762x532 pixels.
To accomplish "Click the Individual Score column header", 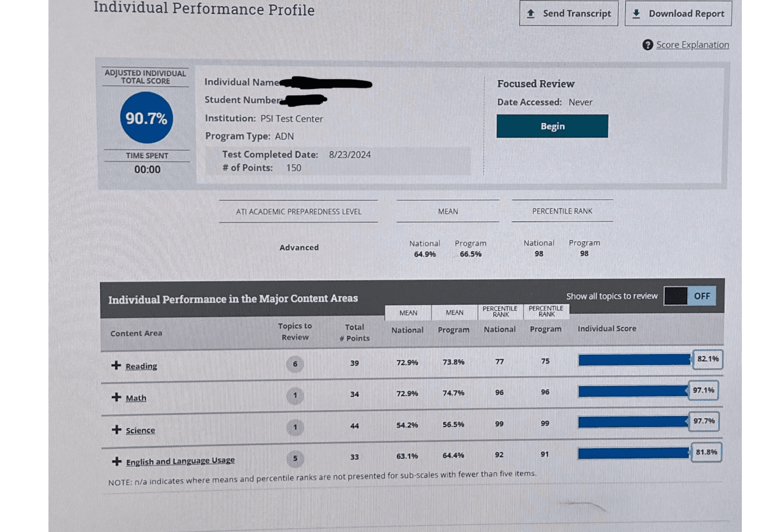I will 607,329.
